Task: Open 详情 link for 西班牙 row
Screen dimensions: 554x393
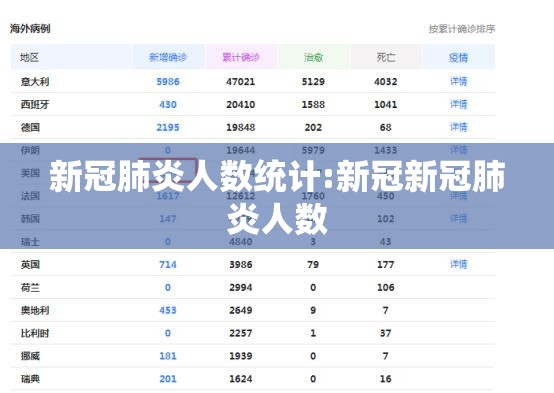Action: (x=458, y=104)
